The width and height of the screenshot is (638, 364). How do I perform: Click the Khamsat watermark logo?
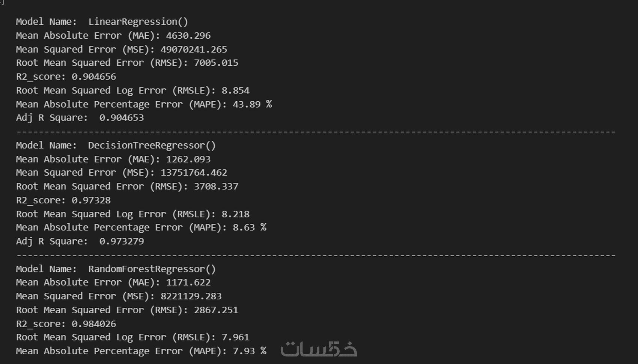(x=319, y=349)
